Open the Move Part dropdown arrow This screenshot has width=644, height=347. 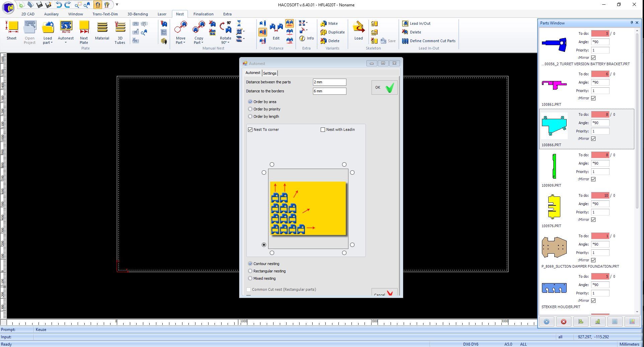pyautogui.click(x=184, y=43)
